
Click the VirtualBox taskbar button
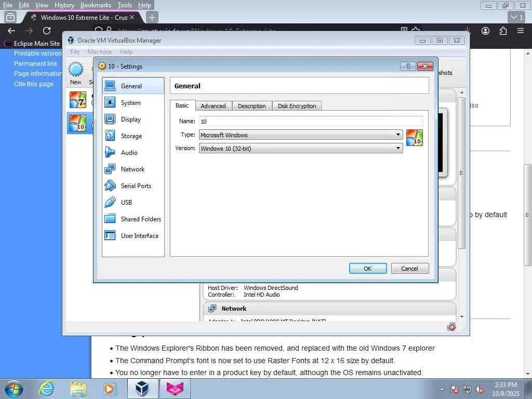pos(142,389)
